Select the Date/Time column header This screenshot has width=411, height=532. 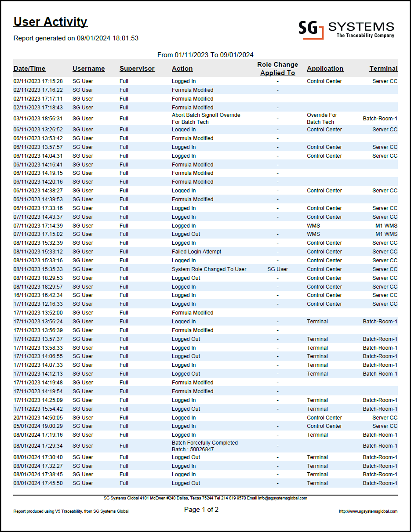coord(29,69)
